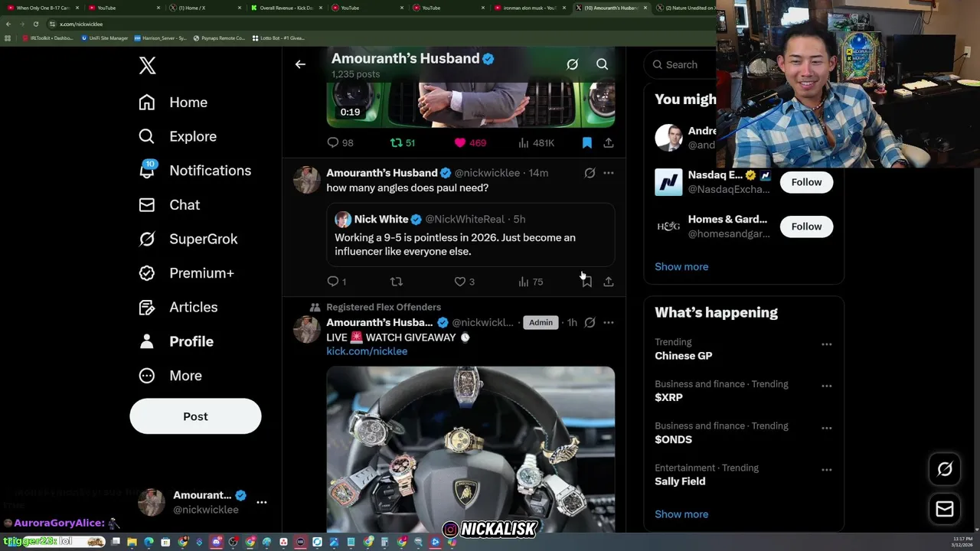Screen dimensions: 980x551
Task: Click Grok icon in profile header
Action: tap(572, 64)
